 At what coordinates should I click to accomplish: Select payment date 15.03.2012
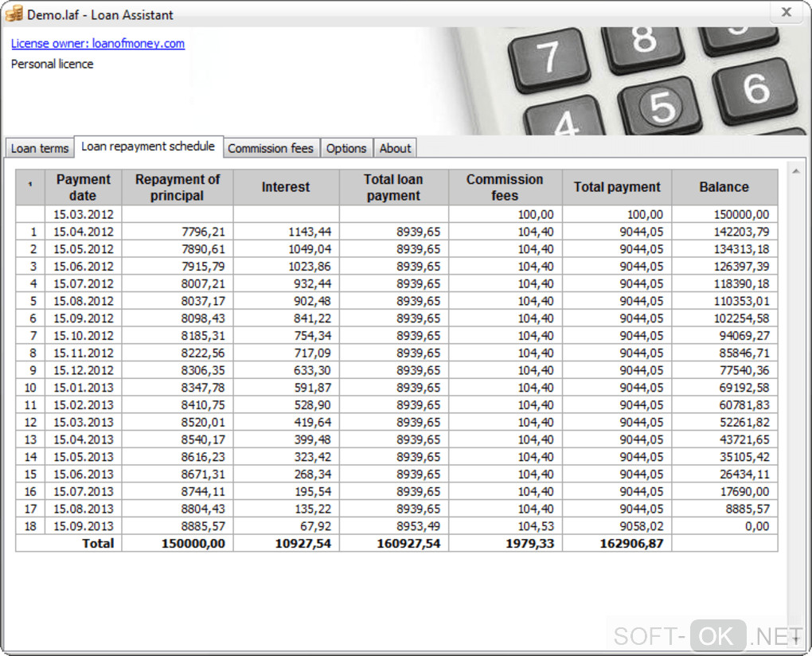(x=83, y=214)
